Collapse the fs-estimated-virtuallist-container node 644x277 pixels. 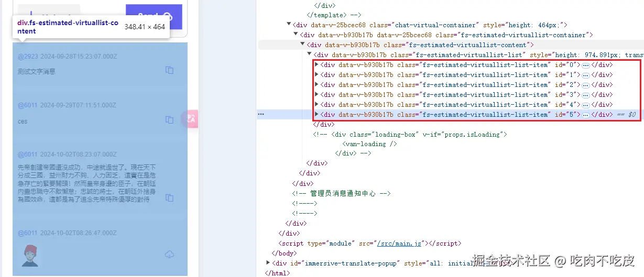pos(296,35)
